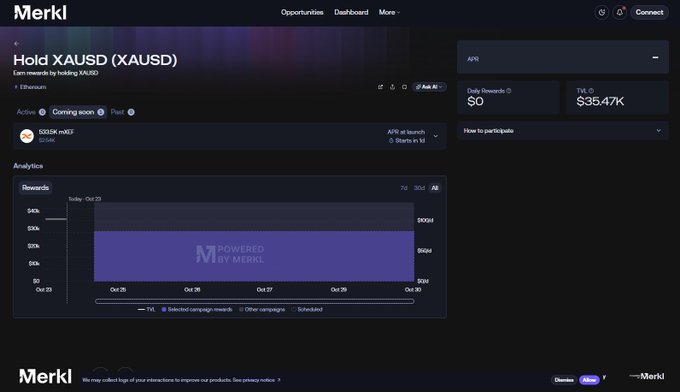Open the external link icon near Ask AI

click(x=380, y=87)
